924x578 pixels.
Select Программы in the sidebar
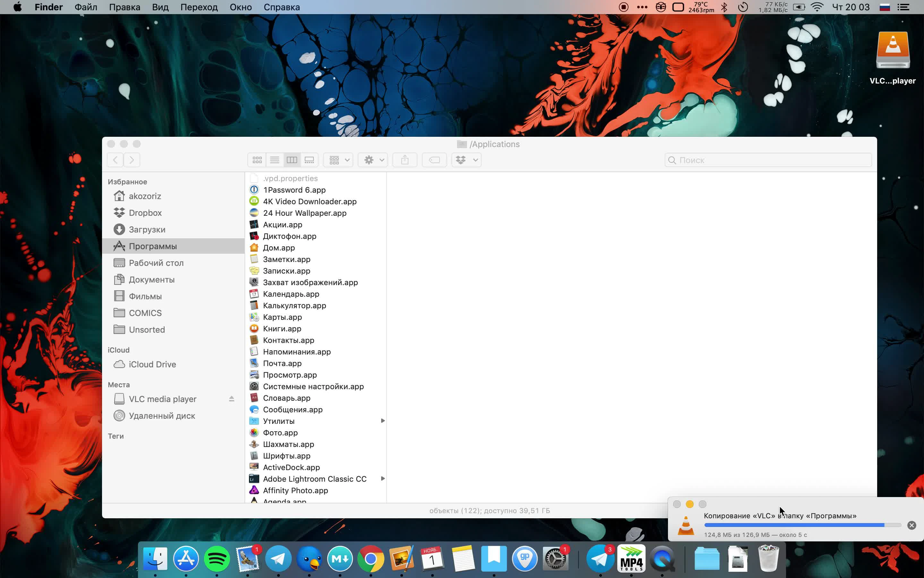tap(173, 246)
